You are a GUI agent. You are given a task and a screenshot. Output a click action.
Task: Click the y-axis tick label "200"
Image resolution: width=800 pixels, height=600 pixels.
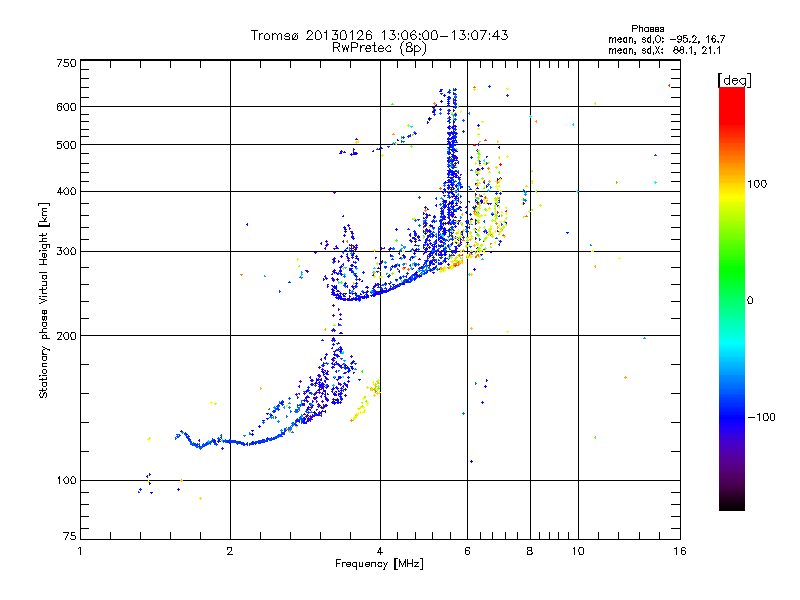pyautogui.click(x=66, y=336)
